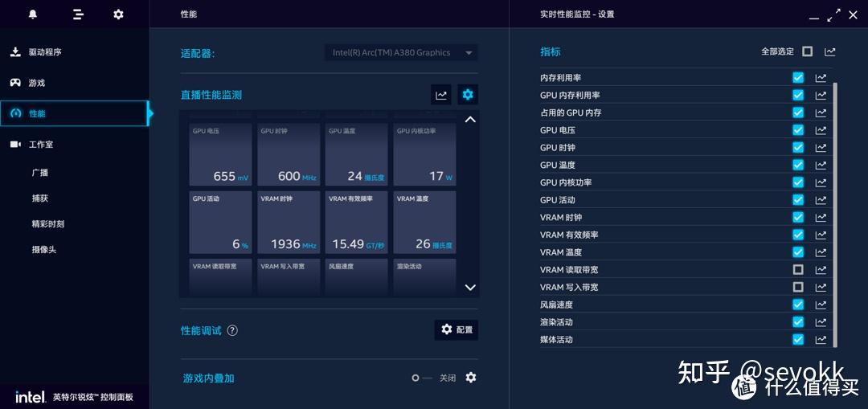The width and height of the screenshot is (868, 409).
Task: Open gear settings for 游戏内叠加
Action: point(470,378)
